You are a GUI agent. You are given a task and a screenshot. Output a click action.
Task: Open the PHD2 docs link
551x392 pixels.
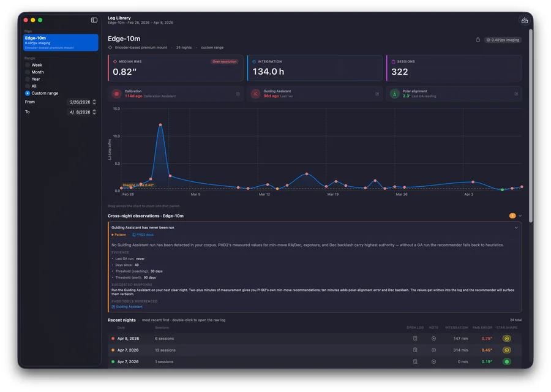143,235
